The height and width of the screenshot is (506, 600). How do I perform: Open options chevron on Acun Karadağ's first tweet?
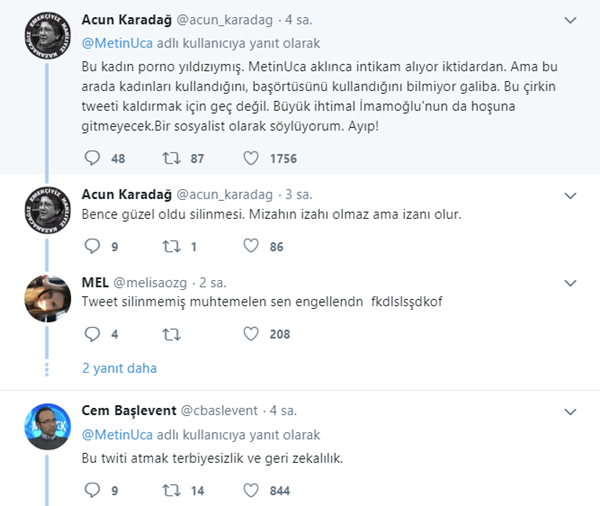click(x=570, y=20)
